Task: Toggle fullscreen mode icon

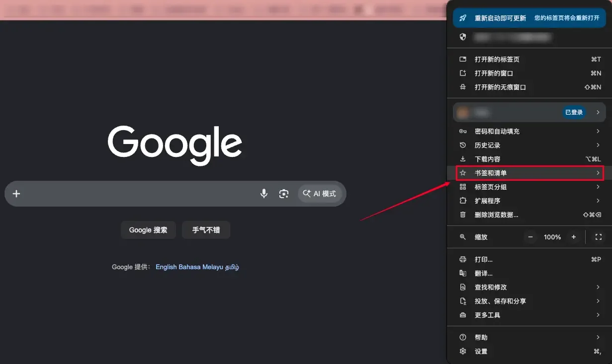Action: [598, 237]
